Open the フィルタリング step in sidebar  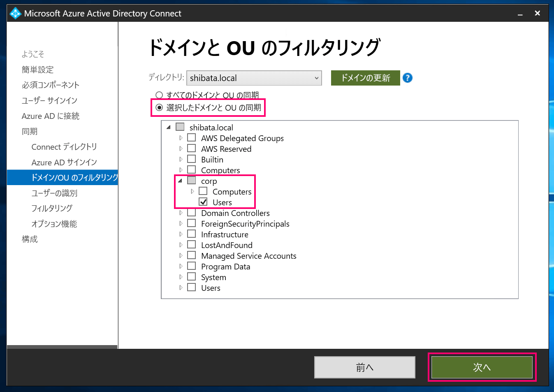point(52,208)
